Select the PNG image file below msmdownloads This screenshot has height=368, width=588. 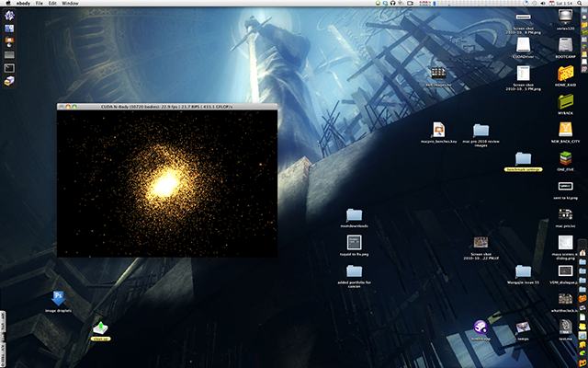pos(354,243)
